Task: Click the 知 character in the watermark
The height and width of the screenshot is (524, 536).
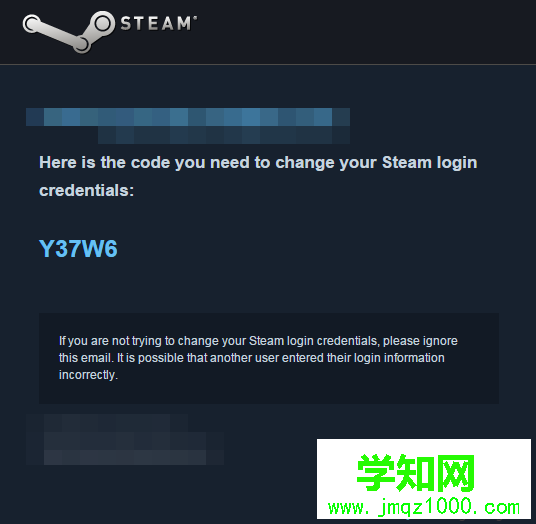Action: click(x=415, y=473)
